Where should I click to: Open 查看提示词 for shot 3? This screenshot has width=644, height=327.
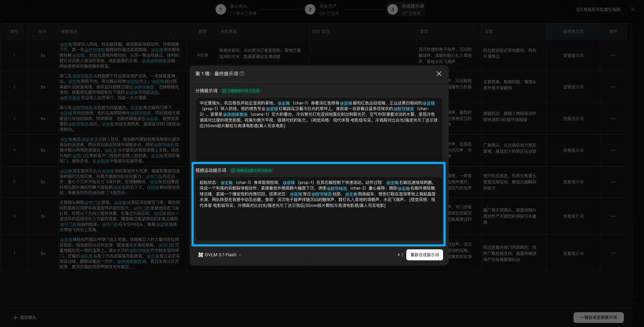tap(573, 119)
